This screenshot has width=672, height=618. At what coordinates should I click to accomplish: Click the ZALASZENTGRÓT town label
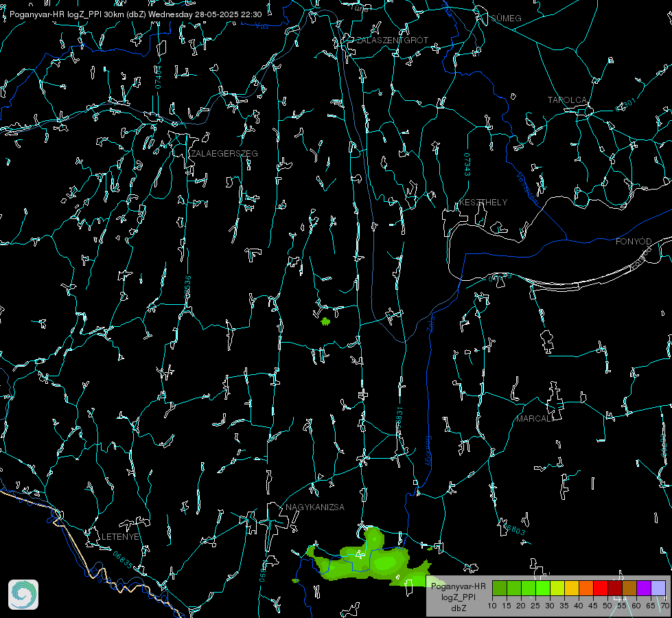tap(392, 41)
